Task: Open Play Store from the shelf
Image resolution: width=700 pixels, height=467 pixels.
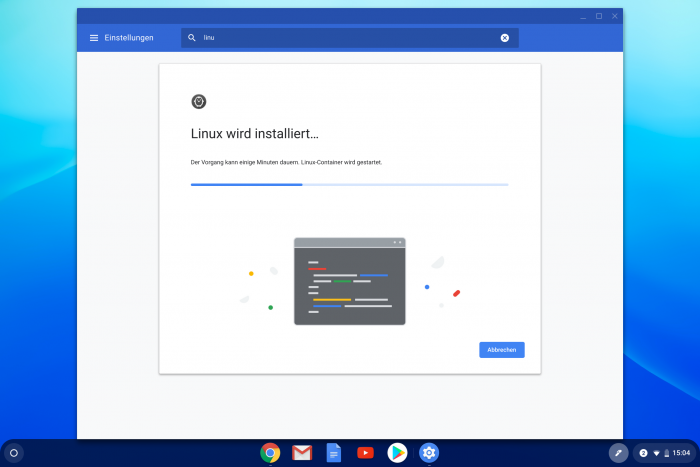Action: tap(397, 453)
